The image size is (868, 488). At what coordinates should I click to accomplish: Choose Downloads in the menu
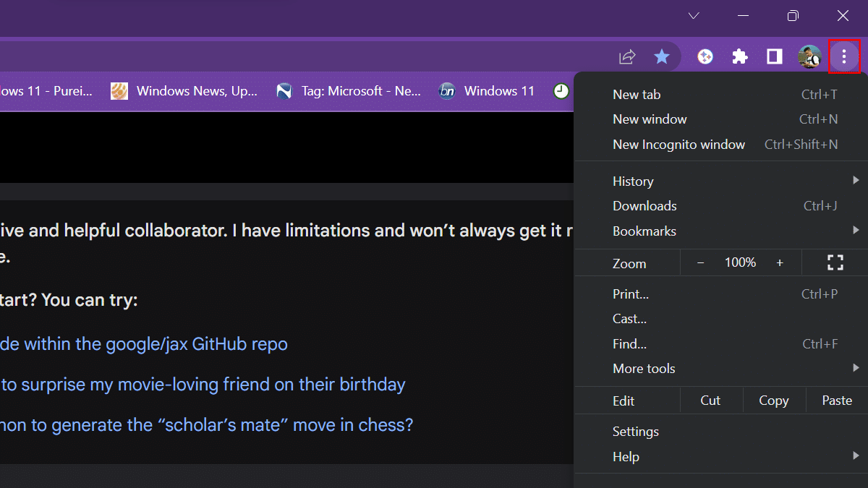click(x=644, y=206)
